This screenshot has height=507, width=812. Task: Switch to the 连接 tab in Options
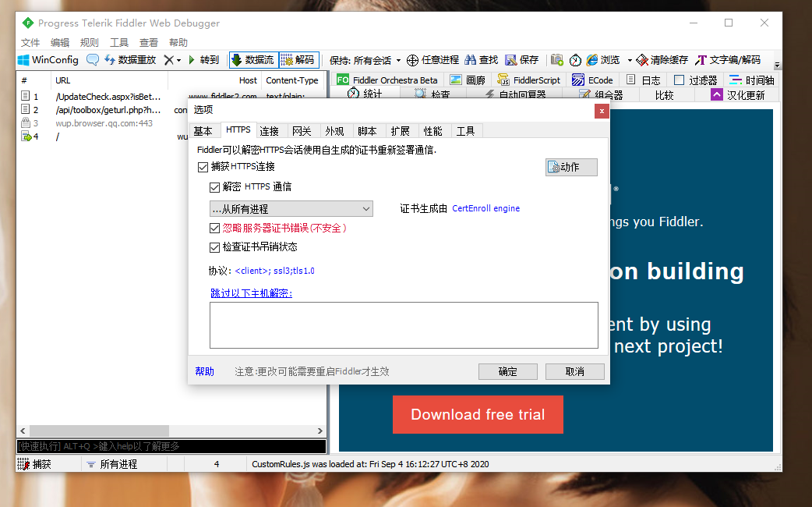point(270,131)
